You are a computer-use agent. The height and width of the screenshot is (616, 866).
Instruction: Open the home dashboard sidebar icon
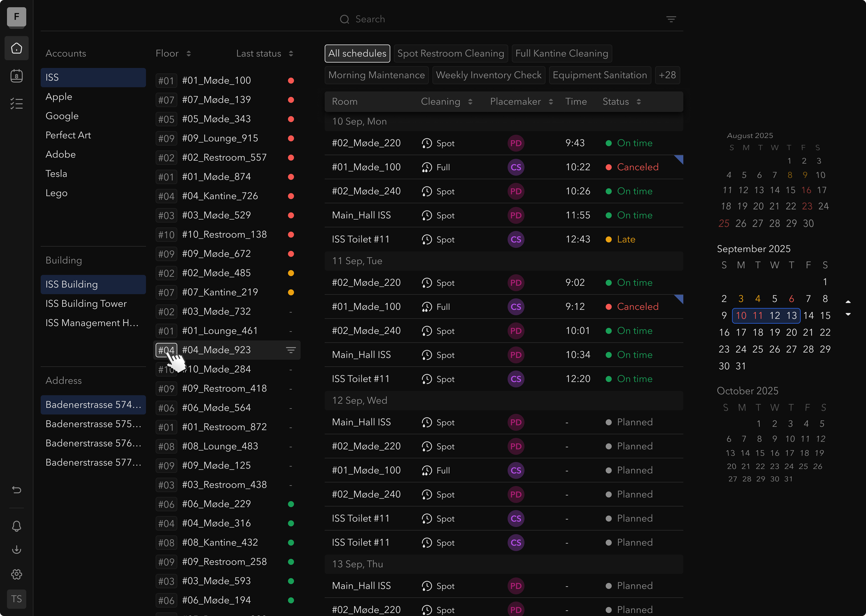(x=16, y=48)
